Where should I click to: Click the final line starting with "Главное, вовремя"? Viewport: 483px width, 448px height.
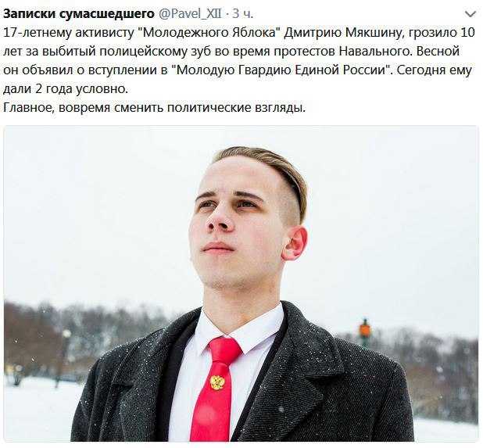[x=154, y=108]
